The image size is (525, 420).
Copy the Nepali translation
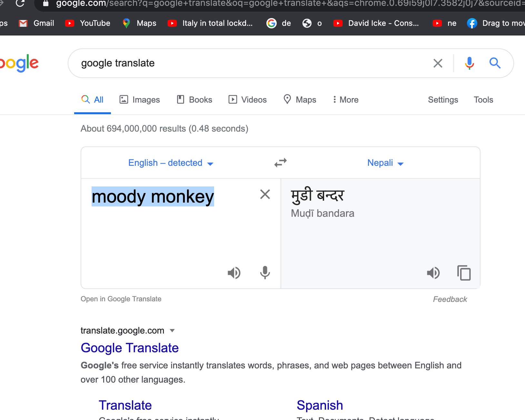click(x=464, y=273)
